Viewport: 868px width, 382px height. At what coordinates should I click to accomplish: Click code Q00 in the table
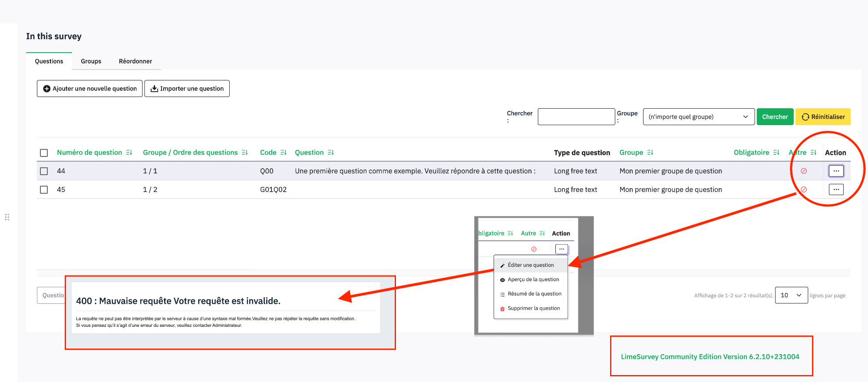[x=267, y=171]
